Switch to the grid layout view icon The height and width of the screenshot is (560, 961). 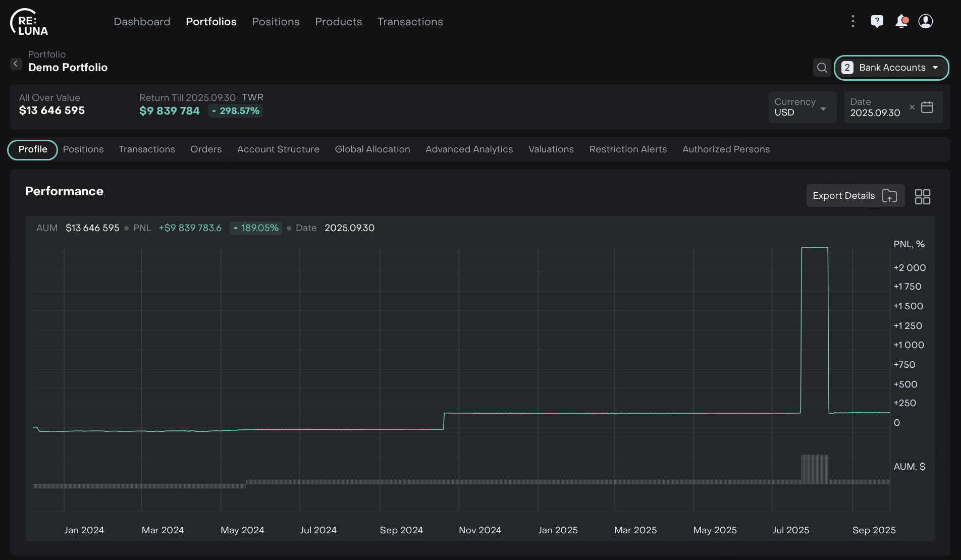(x=922, y=196)
